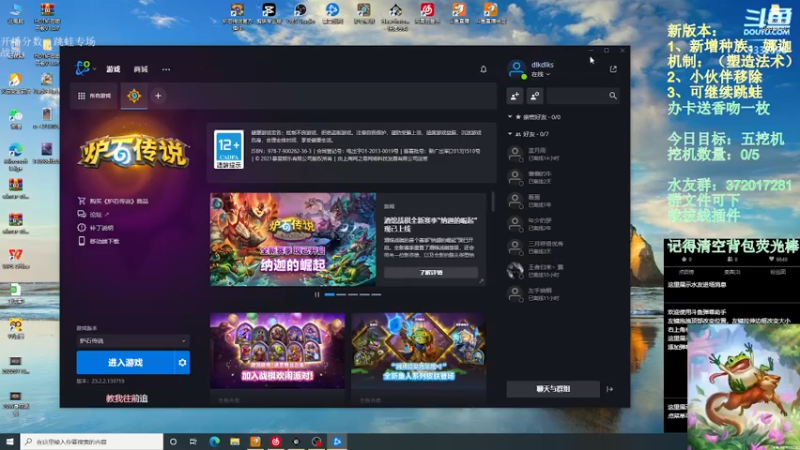Screen dimensions: 800x450
Task: Select the Hearthstone game tab icon
Action: [x=134, y=95]
